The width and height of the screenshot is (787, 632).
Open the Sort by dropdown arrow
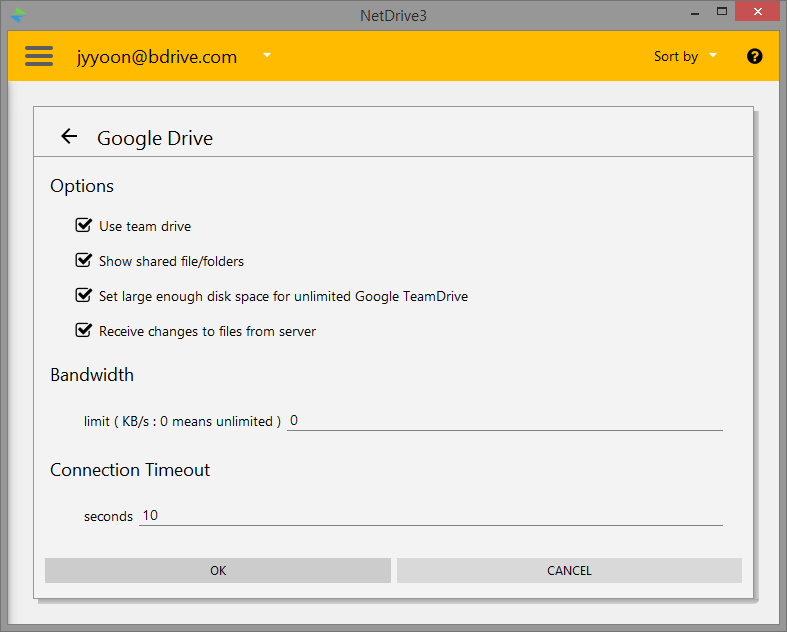click(x=713, y=56)
